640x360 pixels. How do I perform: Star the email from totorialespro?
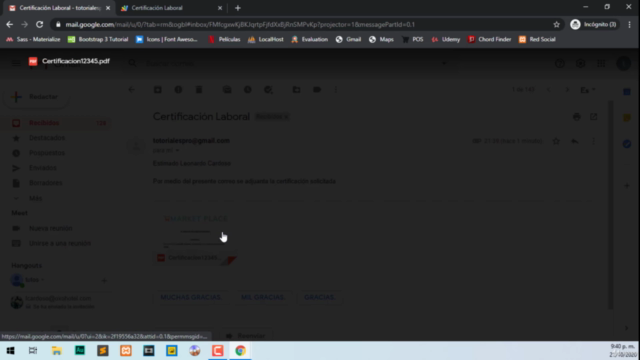[x=556, y=141]
